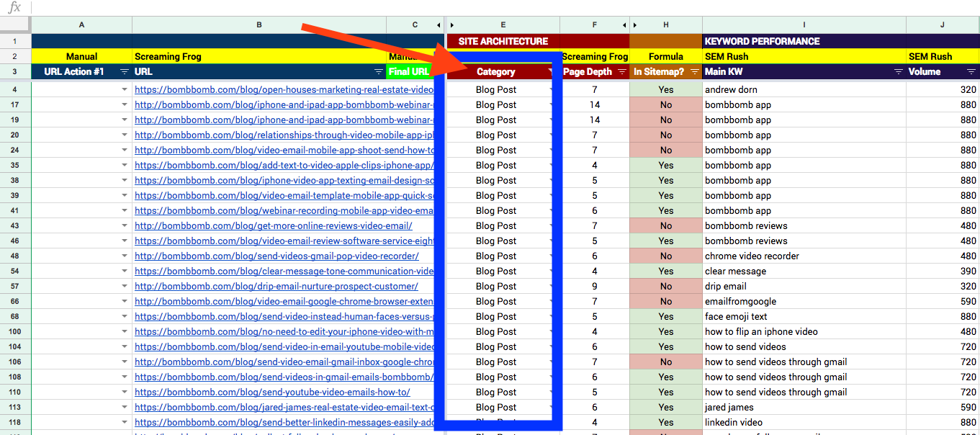Open the add-text-to-video-apple-clips link
The height and width of the screenshot is (435, 980).
pyautogui.click(x=284, y=166)
